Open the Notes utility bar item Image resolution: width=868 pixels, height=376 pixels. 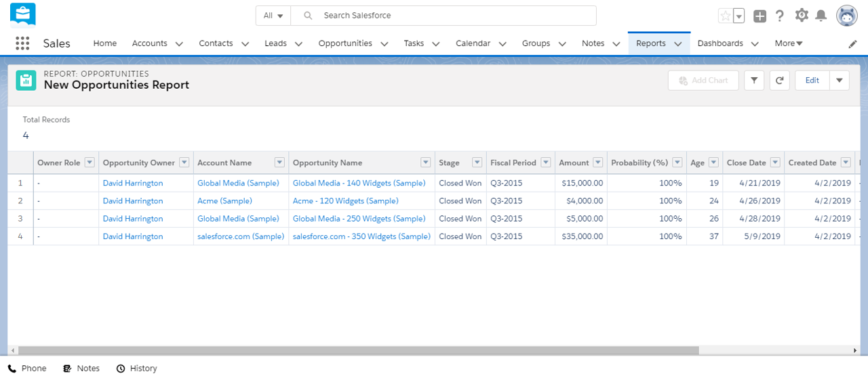point(81,369)
